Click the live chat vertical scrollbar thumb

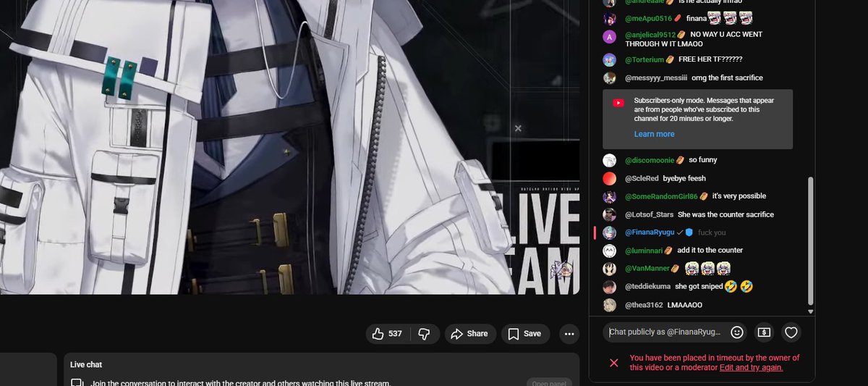coord(810,240)
